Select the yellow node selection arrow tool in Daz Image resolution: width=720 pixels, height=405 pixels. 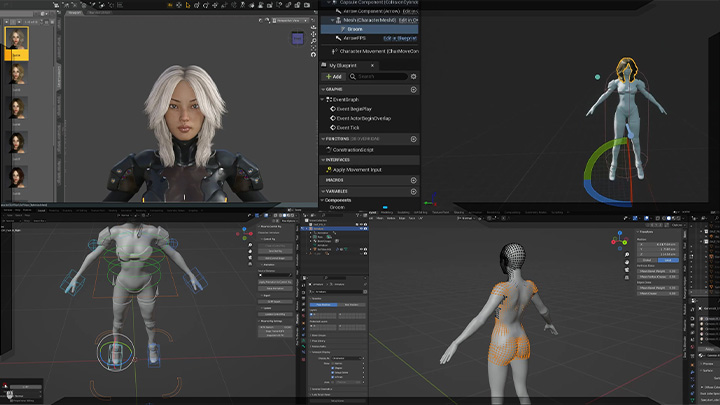click(188, 5)
